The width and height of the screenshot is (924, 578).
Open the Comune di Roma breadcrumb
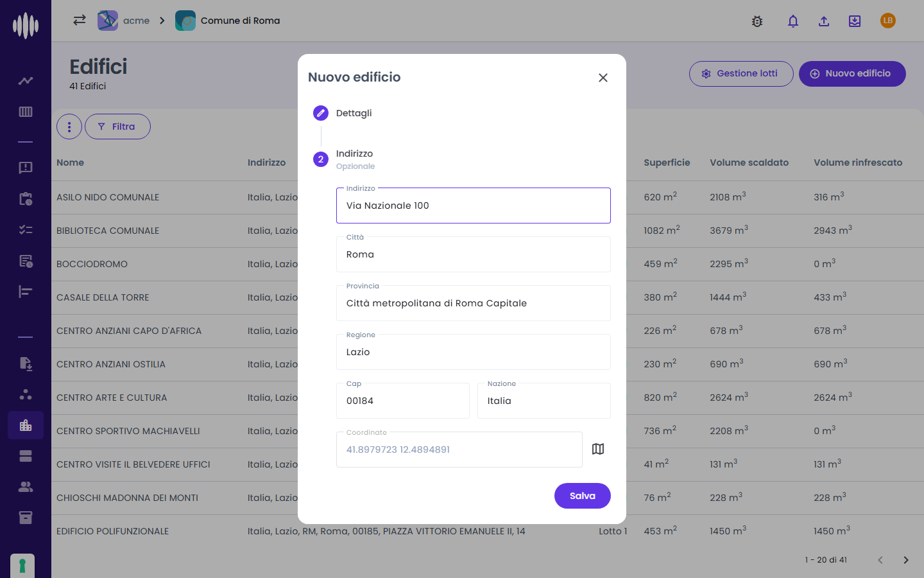[228, 21]
